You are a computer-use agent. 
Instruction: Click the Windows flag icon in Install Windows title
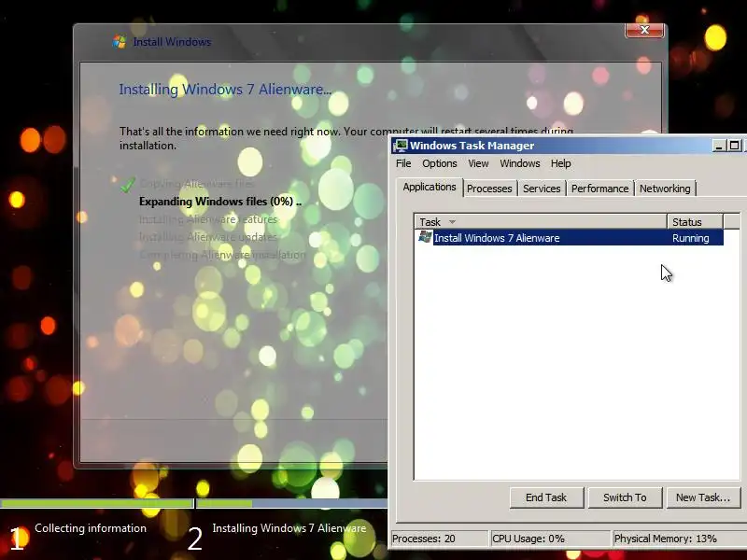[120, 42]
